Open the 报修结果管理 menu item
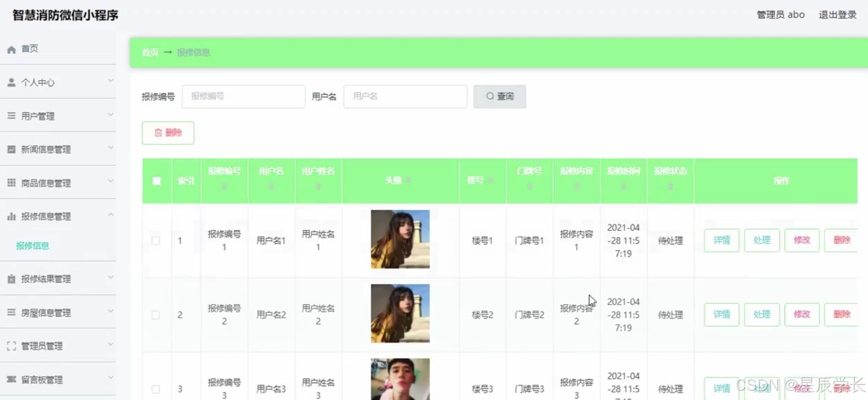 [x=58, y=278]
